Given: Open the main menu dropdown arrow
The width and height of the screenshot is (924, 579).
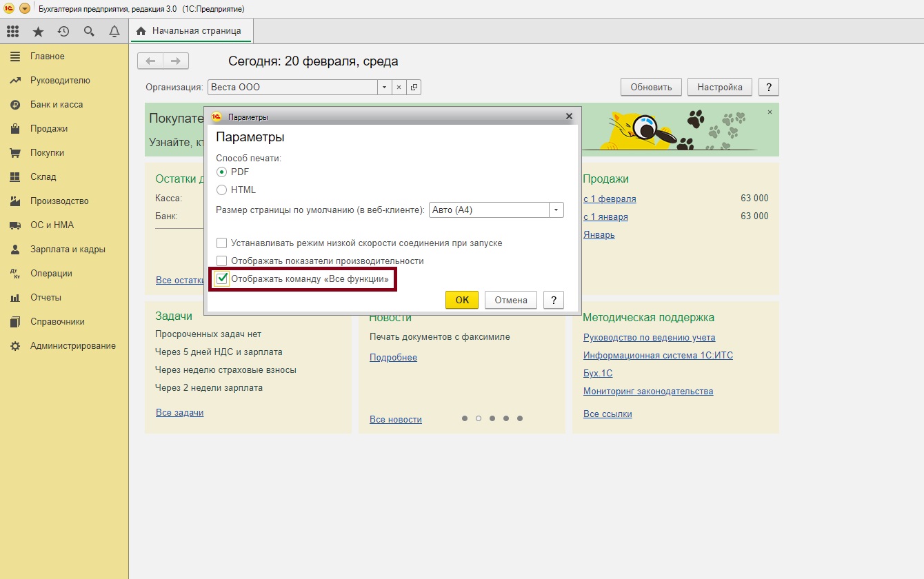Looking at the screenshot, I should [x=25, y=9].
